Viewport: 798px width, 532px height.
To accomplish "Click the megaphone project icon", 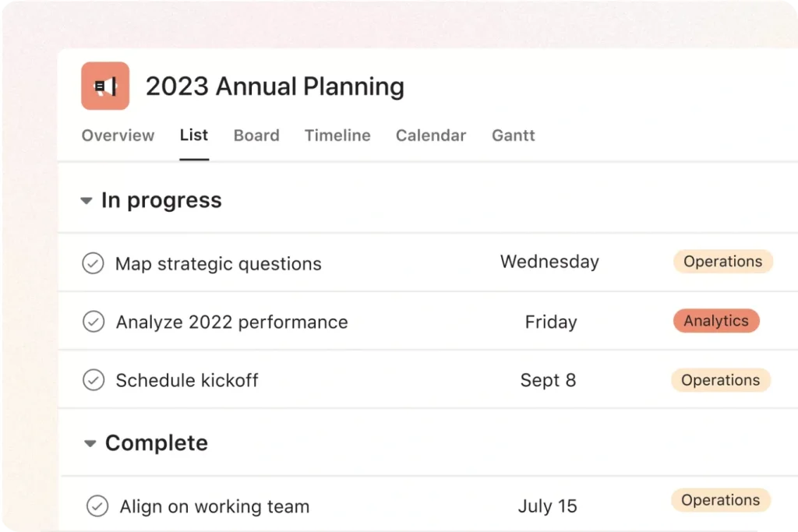I will 104,86.
